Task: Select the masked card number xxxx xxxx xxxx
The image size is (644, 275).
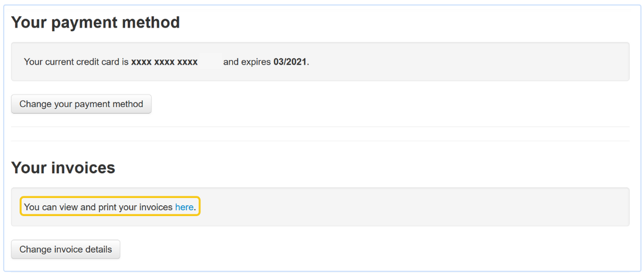Action: pyautogui.click(x=164, y=62)
